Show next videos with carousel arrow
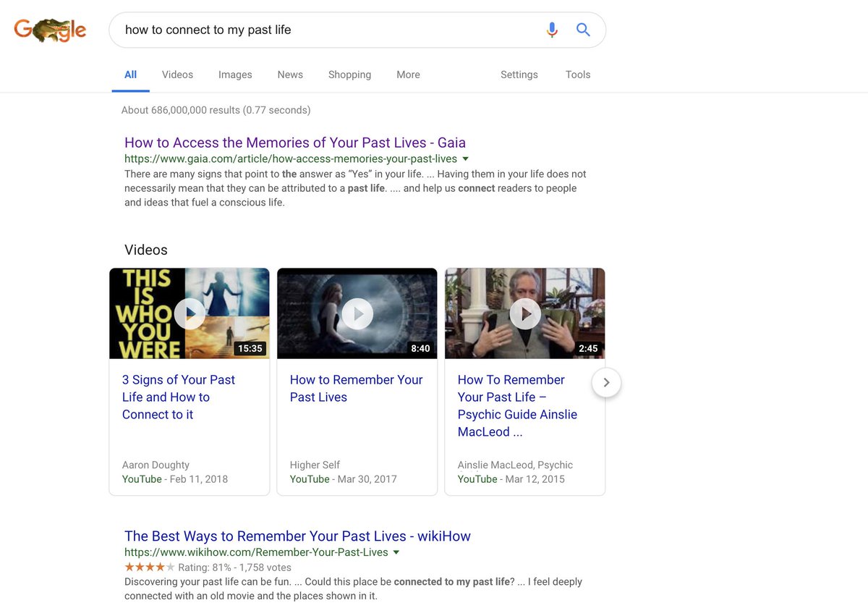The height and width of the screenshot is (608, 868). (x=606, y=382)
